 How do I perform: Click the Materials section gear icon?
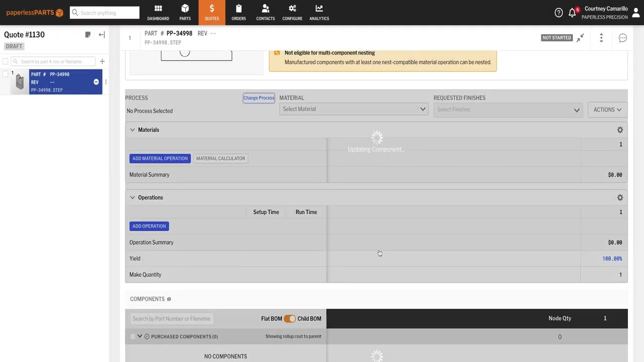[x=620, y=130]
